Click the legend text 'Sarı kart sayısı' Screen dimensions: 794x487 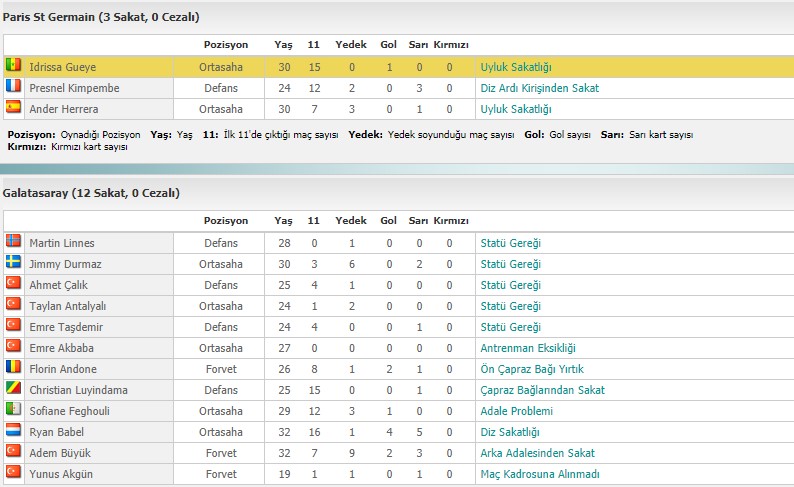(661, 135)
